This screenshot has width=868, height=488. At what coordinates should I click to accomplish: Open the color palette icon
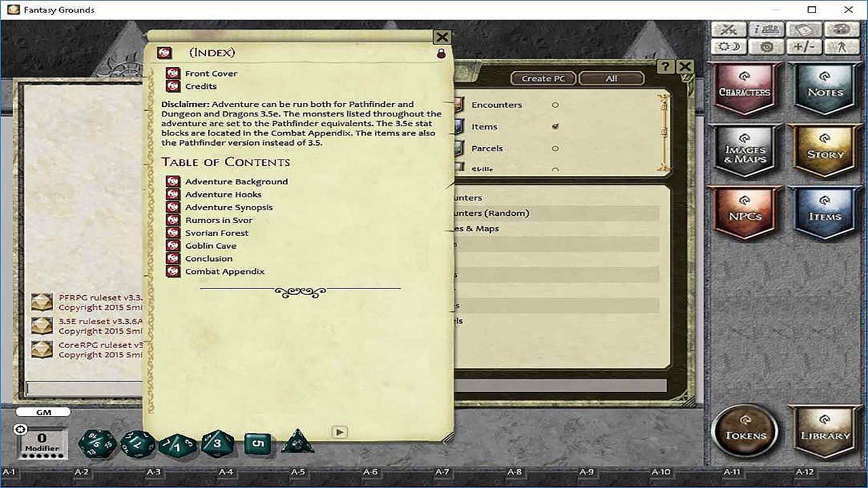(x=842, y=30)
